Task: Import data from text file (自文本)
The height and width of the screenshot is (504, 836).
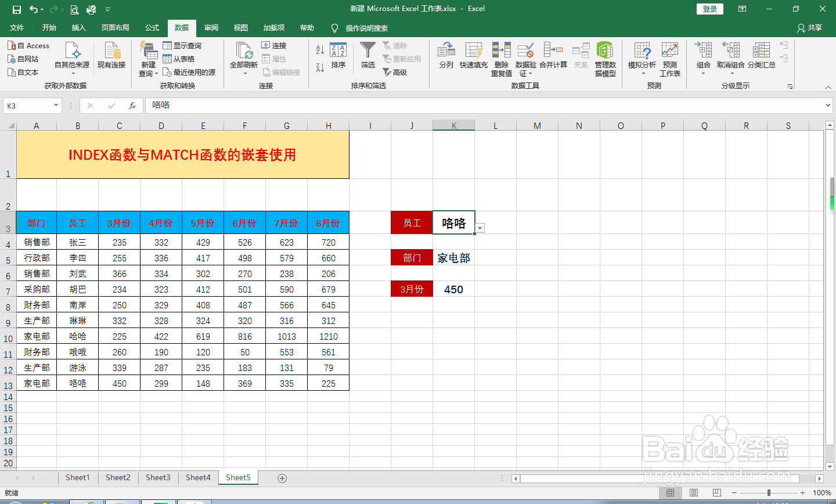Action: coord(23,72)
